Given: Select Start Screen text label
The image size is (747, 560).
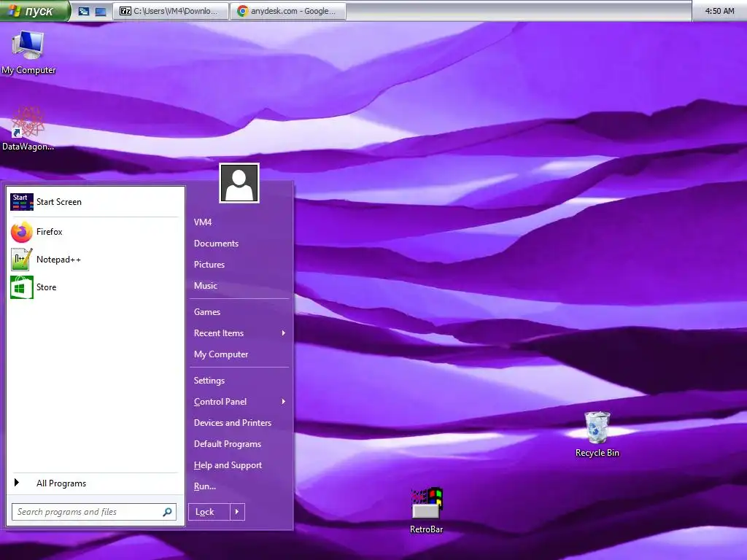Looking at the screenshot, I should (59, 202).
